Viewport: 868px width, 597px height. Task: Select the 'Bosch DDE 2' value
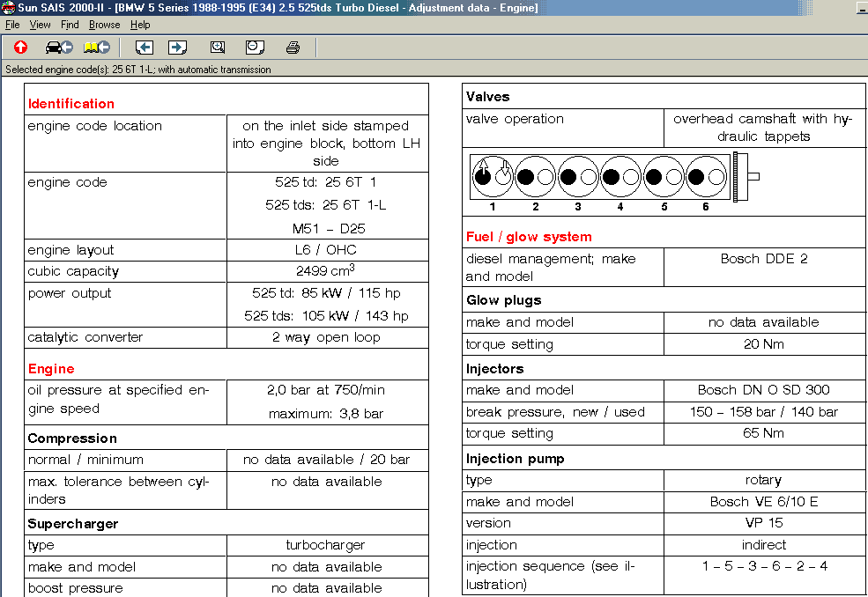pos(764,259)
